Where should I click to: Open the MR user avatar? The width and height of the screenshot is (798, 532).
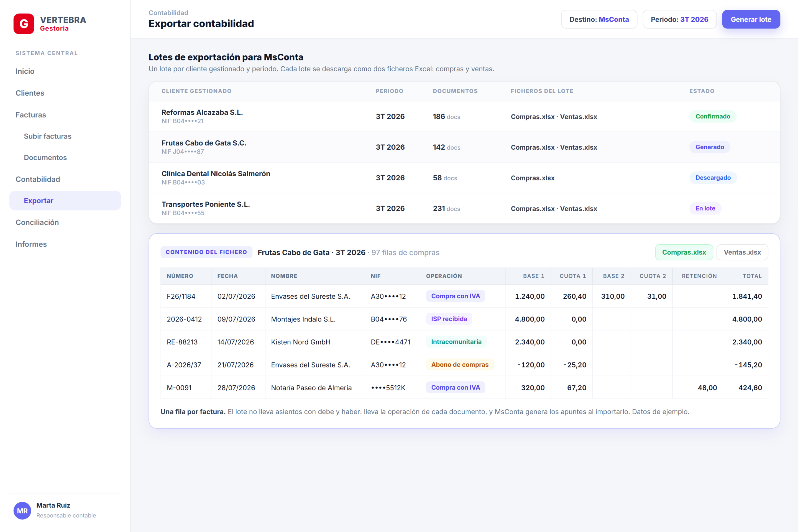pyautogui.click(x=22, y=511)
